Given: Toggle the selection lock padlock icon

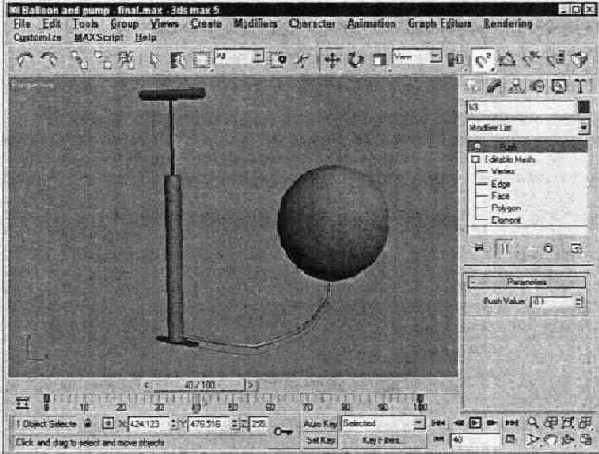Looking at the screenshot, I should (88, 423).
